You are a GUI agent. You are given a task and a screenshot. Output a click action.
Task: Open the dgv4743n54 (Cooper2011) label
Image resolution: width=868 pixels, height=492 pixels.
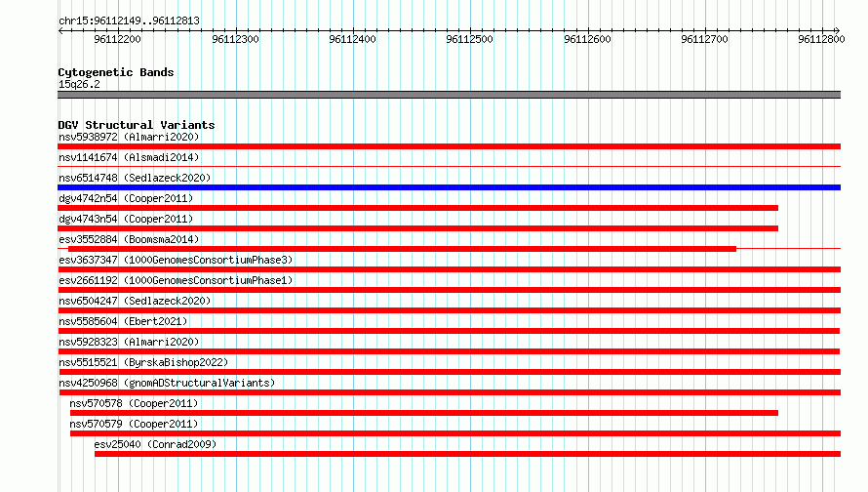click(x=126, y=219)
